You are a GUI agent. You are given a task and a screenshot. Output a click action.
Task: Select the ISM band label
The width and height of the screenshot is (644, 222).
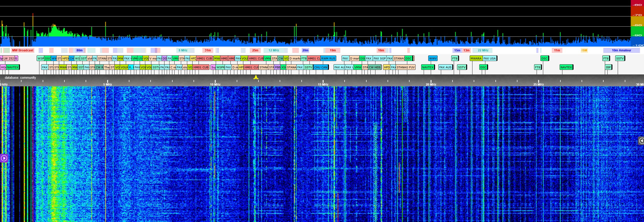pyautogui.click(x=584, y=50)
